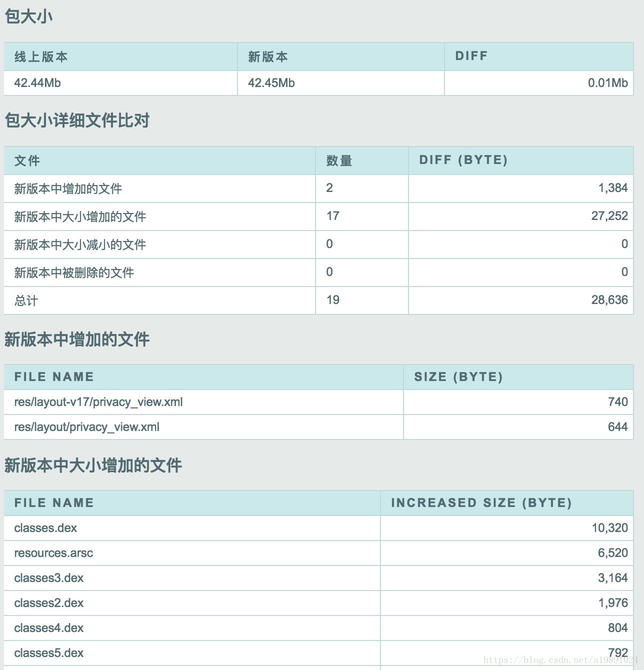
Task: Click the 804 increased size value
Action: (618, 628)
